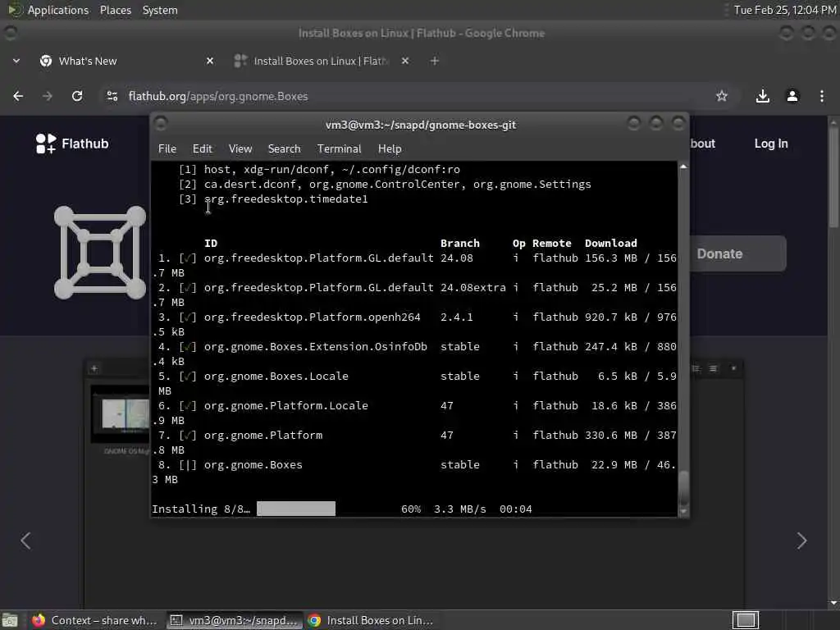Image resolution: width=840 pixels, height=630 pixels.
Task: Click the forward arrow in Chrome
Action: [48, 96]
